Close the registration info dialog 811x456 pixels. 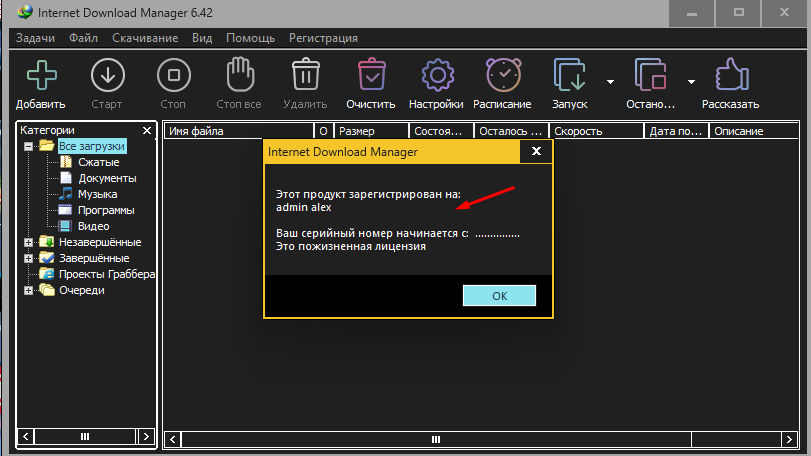click(536, 151)
